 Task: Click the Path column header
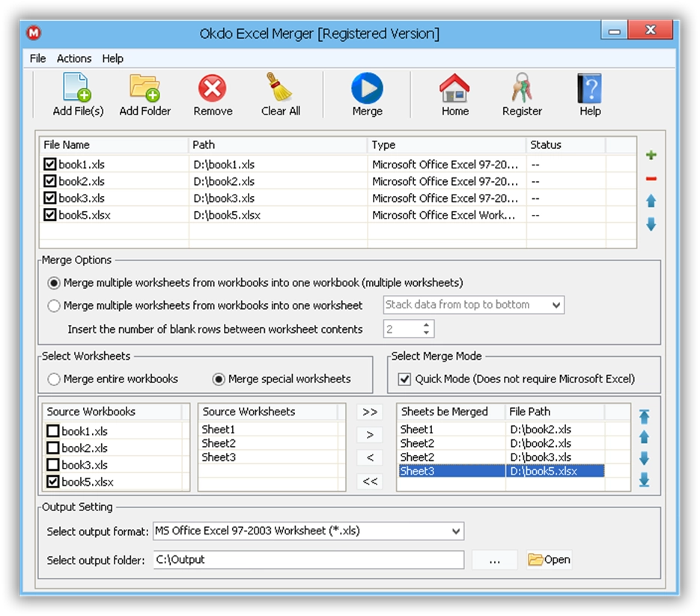278,145
